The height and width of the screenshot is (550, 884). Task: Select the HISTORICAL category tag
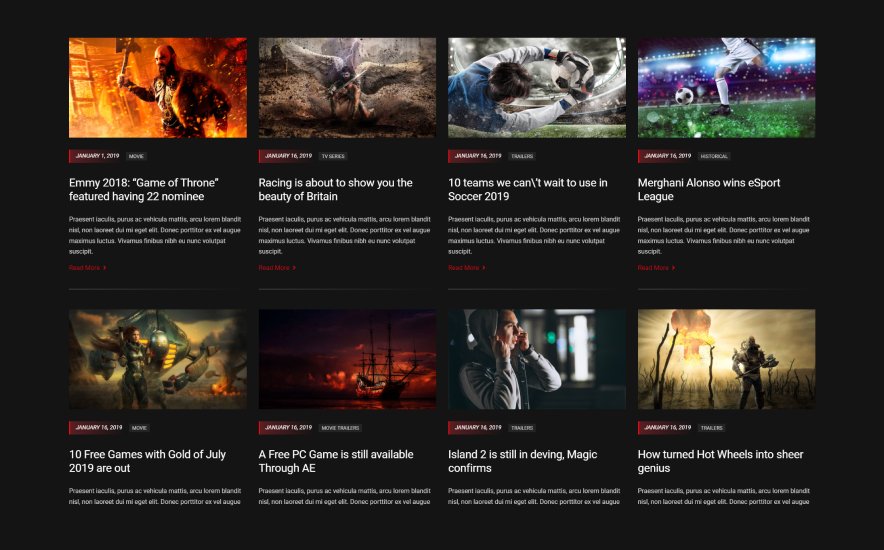(714, 156)
